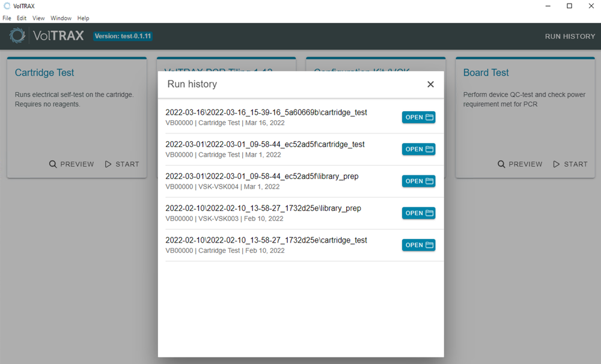Click the Run history dialog title
The height and width of the screenshot is (364, 601).
(192, 84)
